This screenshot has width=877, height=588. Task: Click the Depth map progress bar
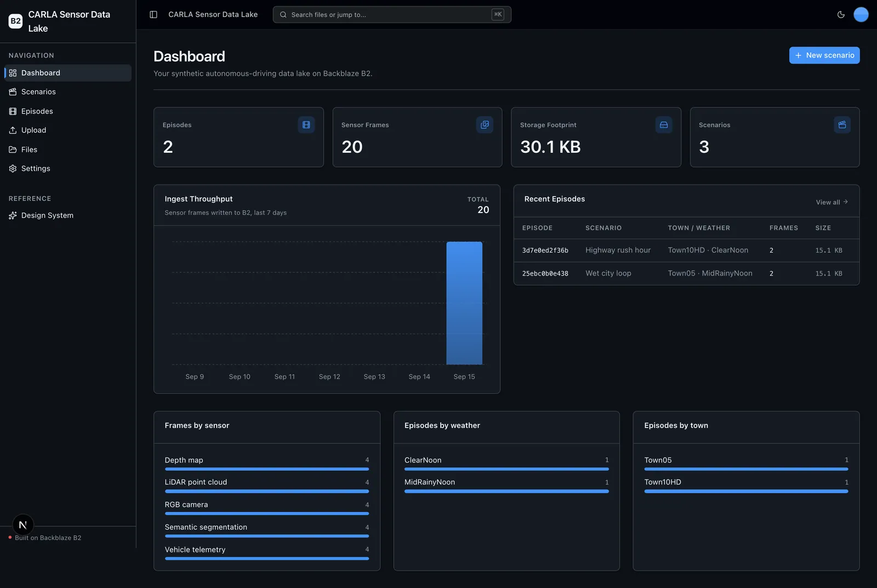267,469
